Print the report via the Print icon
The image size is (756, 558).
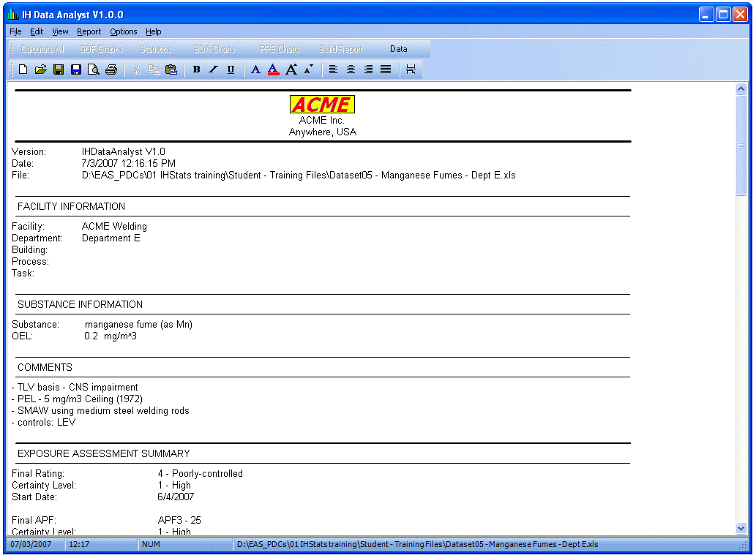coord(111,69)
